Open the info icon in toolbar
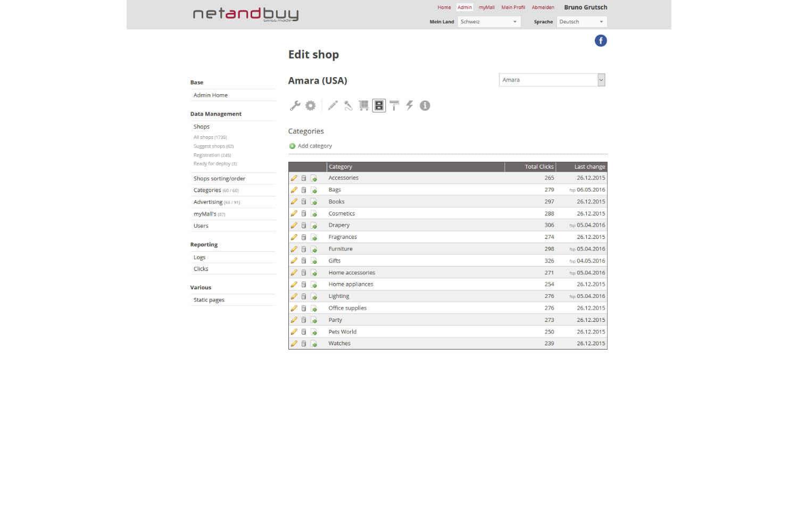798x532 pixels. coord(425,105)
